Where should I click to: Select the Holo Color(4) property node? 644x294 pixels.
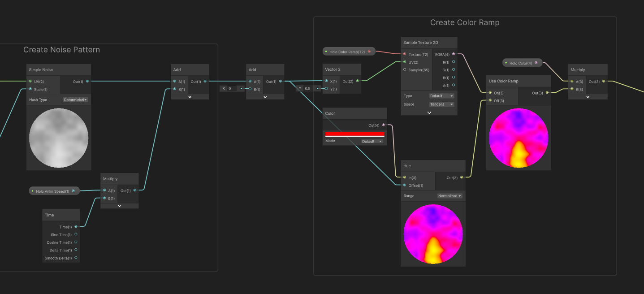point(522,62)
